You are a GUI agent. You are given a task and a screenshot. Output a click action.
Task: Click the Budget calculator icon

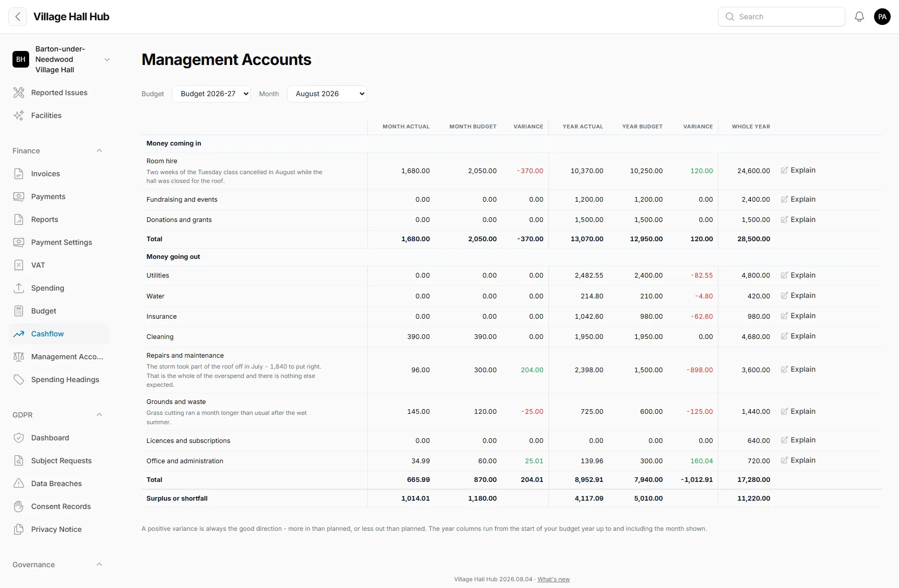point(19,311)
